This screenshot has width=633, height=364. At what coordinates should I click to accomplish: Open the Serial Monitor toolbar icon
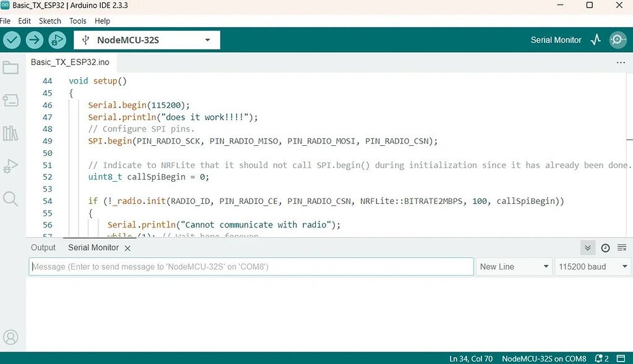618,40
